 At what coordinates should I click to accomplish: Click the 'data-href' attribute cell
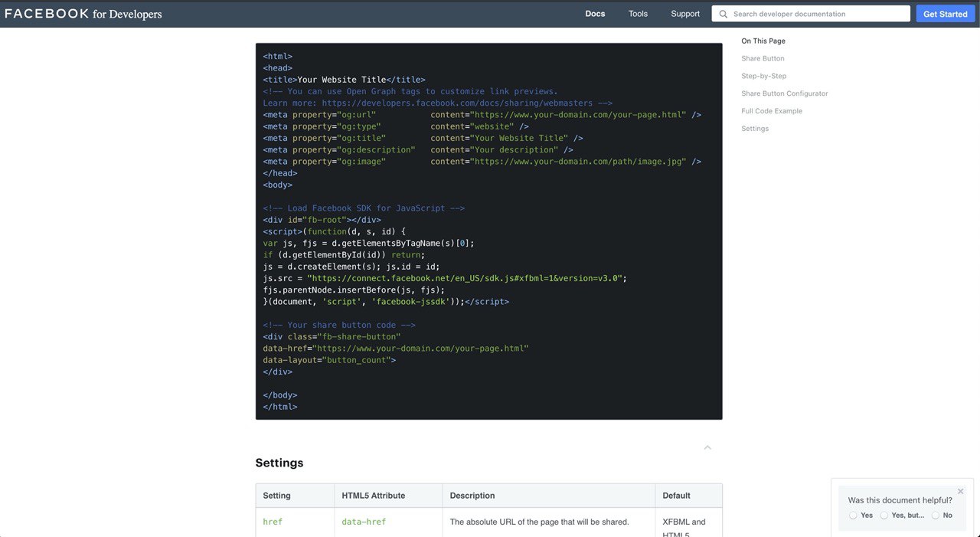[364, 522]
